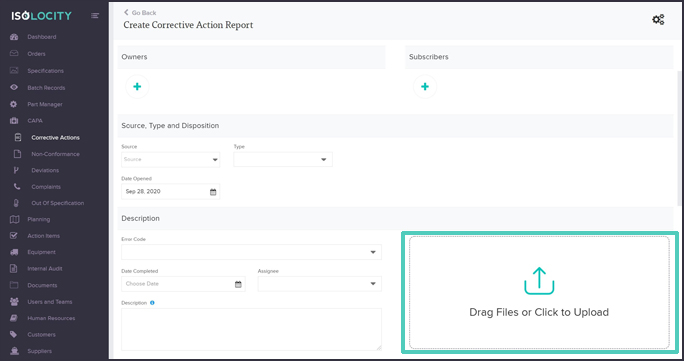Select Batch Records in the sidebar
684x361 pixels.
pos(46,88)
